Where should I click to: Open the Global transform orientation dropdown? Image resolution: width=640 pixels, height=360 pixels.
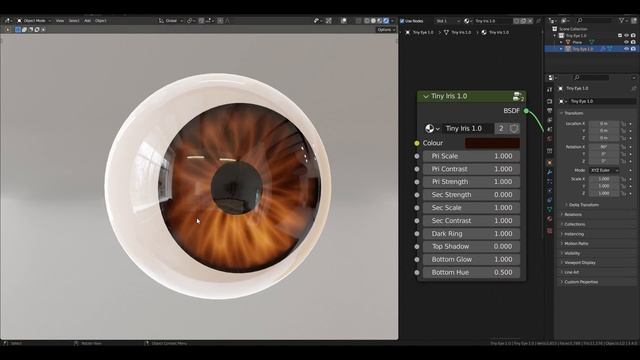click(171, 20)
